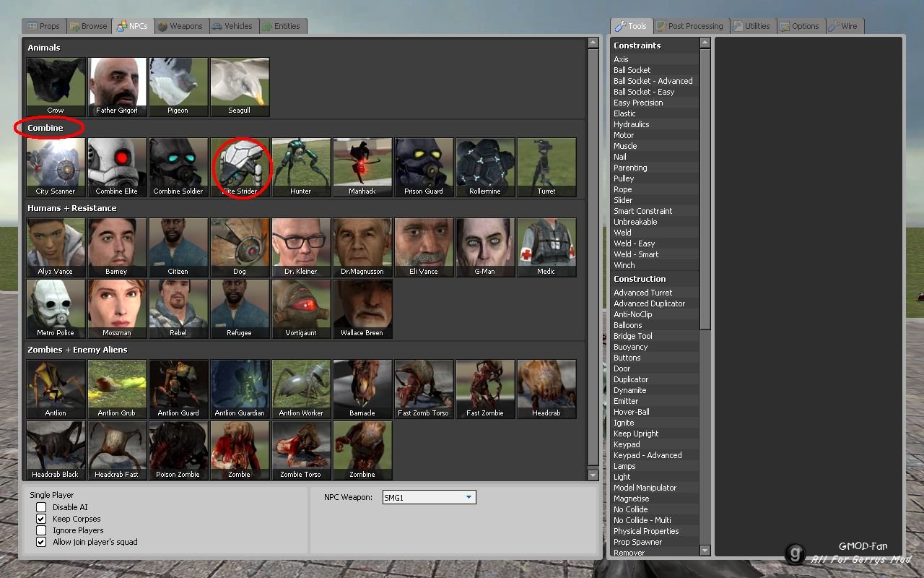Click the tools list scroll-down arrow
Image resolution: width=924 pixels, height=578 pixels.
(x=705, y=551)
